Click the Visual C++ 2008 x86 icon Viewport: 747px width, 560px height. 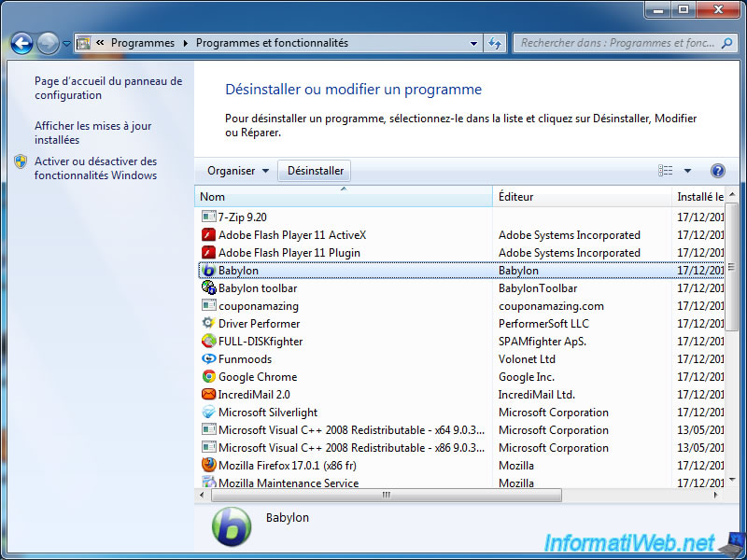click(208, 447)
